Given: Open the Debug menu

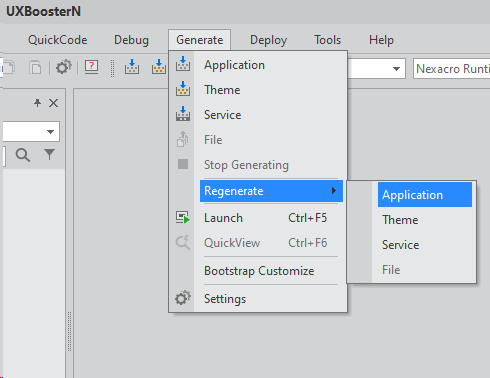Looking at the screenshot, I should click(131, 40).
